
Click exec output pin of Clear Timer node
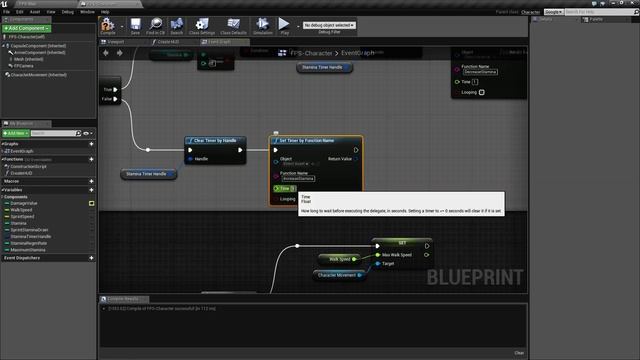[240, 150]
